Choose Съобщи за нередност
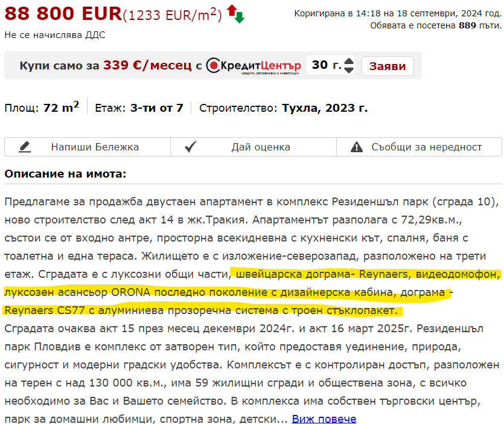504x424 pixels. click(426, 147)
